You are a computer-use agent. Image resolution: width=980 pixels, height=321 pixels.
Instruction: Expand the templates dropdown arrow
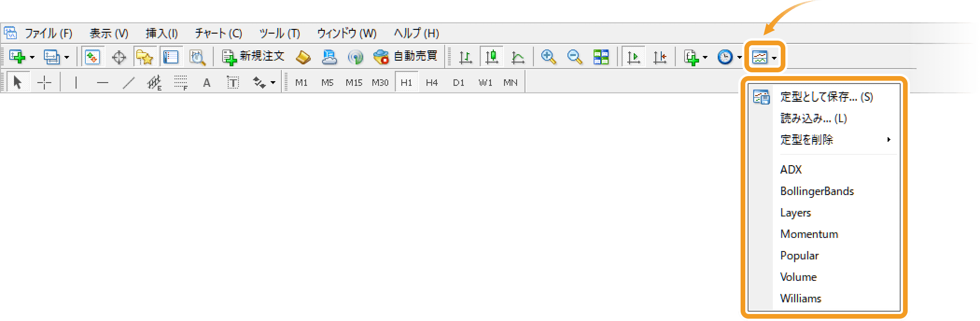775,58
